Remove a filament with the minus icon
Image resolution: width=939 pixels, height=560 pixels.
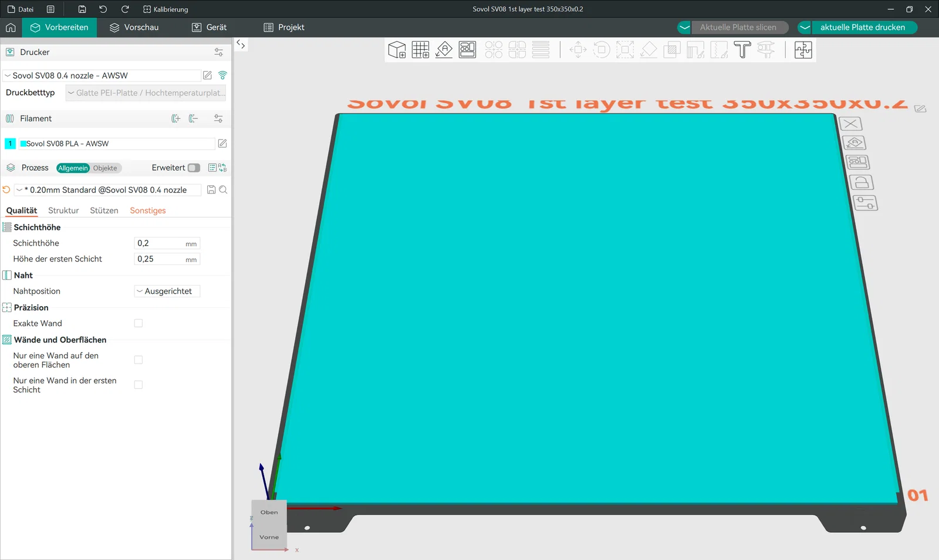point(193,118)
